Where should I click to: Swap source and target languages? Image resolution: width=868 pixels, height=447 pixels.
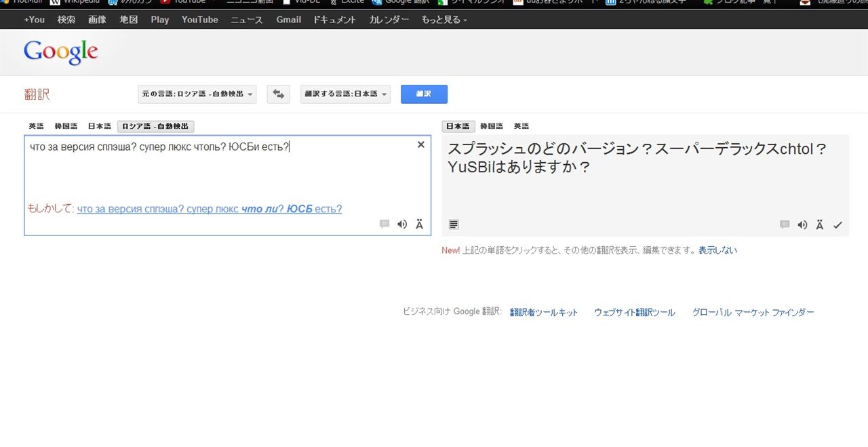[x=278, y=94]
